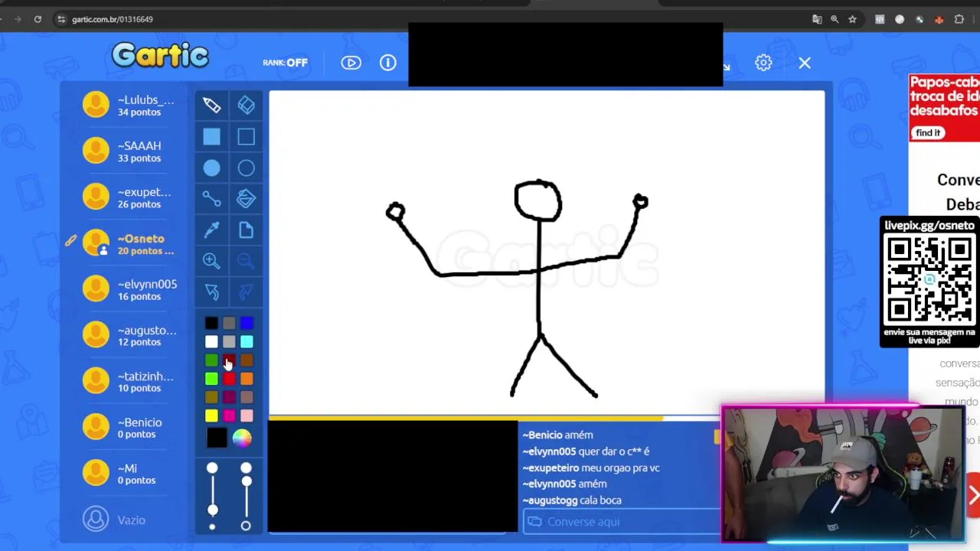Click chat message 'cala boca'

600,500
